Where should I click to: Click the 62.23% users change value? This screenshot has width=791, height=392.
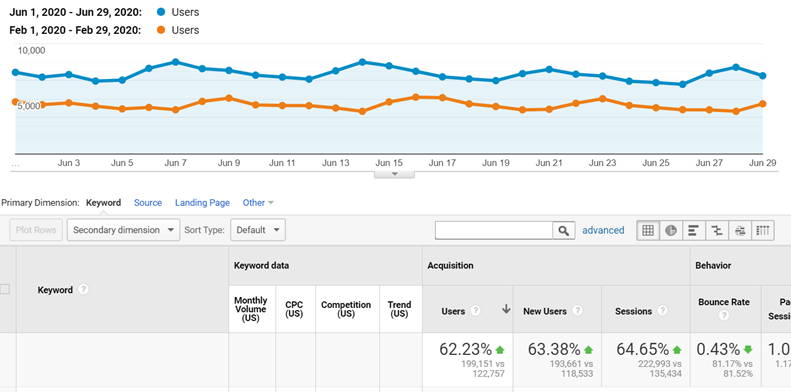465,349
